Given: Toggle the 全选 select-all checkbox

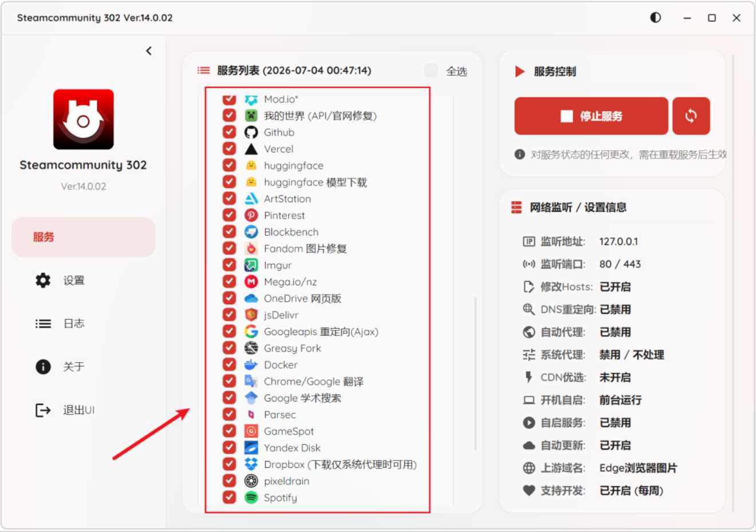Looking at the screenshot, I should pyautogui.click(x=431, y=70).
